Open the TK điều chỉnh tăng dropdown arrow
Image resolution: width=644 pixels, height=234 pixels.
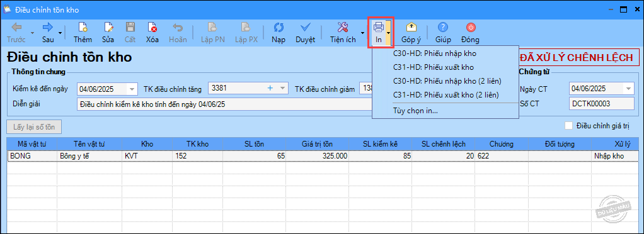[x=282, y=88]
